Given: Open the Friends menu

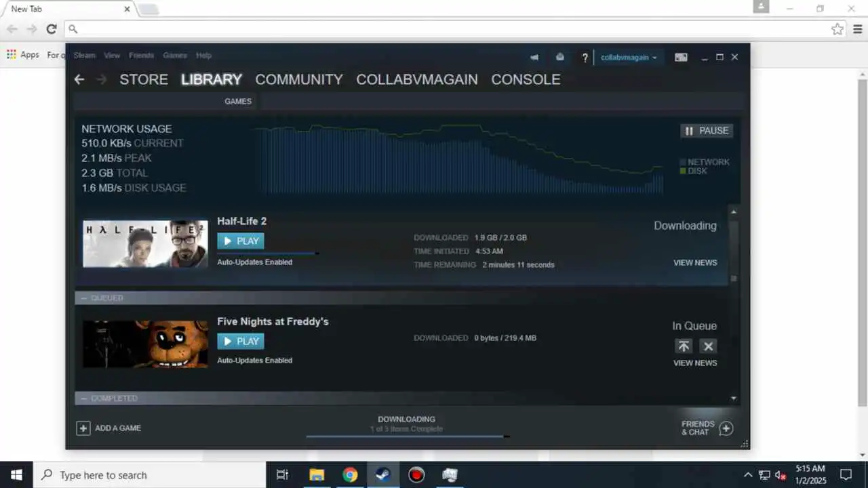Looking at the screenshot, I should click(141, 56).
